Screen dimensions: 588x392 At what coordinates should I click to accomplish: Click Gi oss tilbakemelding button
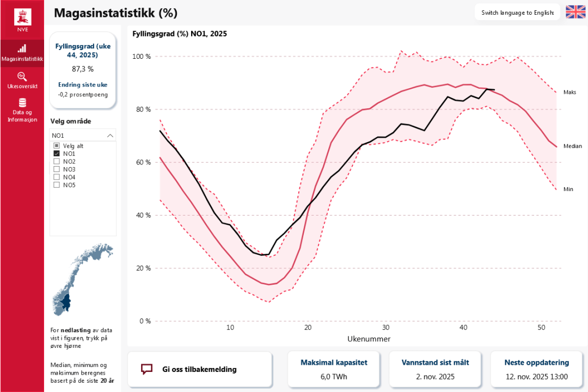(199, 369)
